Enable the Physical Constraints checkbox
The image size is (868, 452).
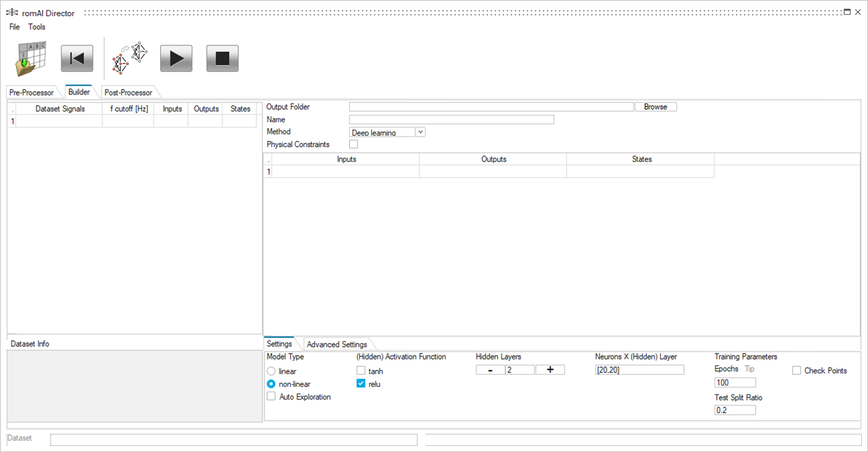[x=353, y=144]
